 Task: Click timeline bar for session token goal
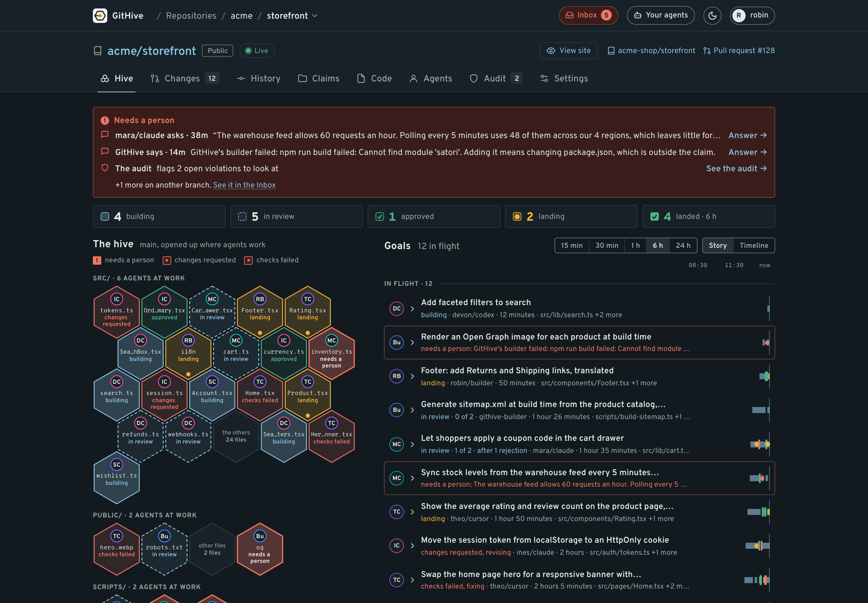[x=757, y=546]
